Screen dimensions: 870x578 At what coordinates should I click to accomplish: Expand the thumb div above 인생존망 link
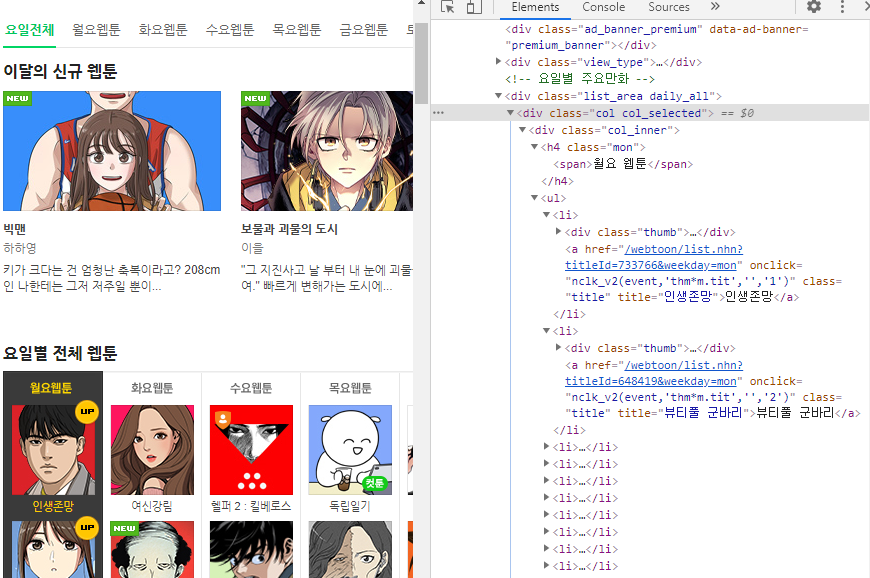pyautogui.click(x=558, y=232)
